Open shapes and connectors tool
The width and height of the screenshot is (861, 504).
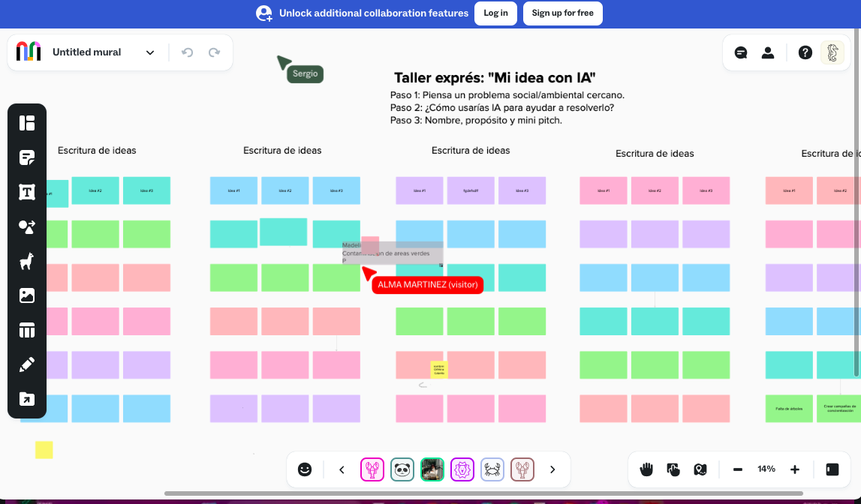(27, 227)
